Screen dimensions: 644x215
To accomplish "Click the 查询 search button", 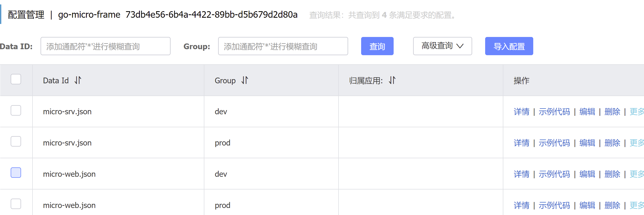I will [x=377, y=46].
